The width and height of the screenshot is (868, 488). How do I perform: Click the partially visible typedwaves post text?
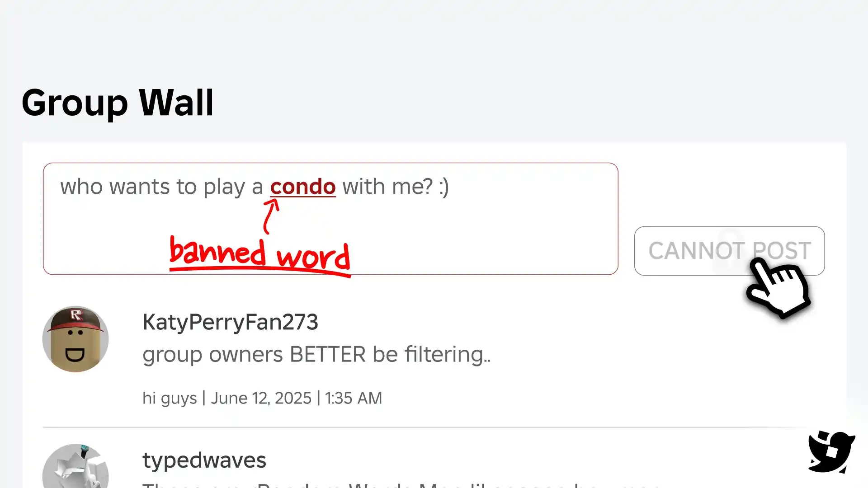(x=402, y=484)
